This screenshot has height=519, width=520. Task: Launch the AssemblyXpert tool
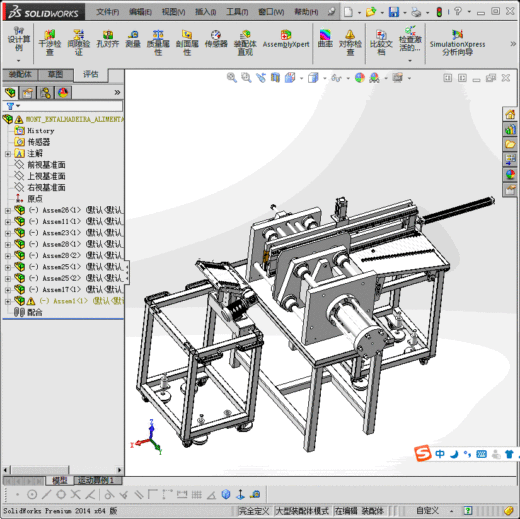[286, 39]
